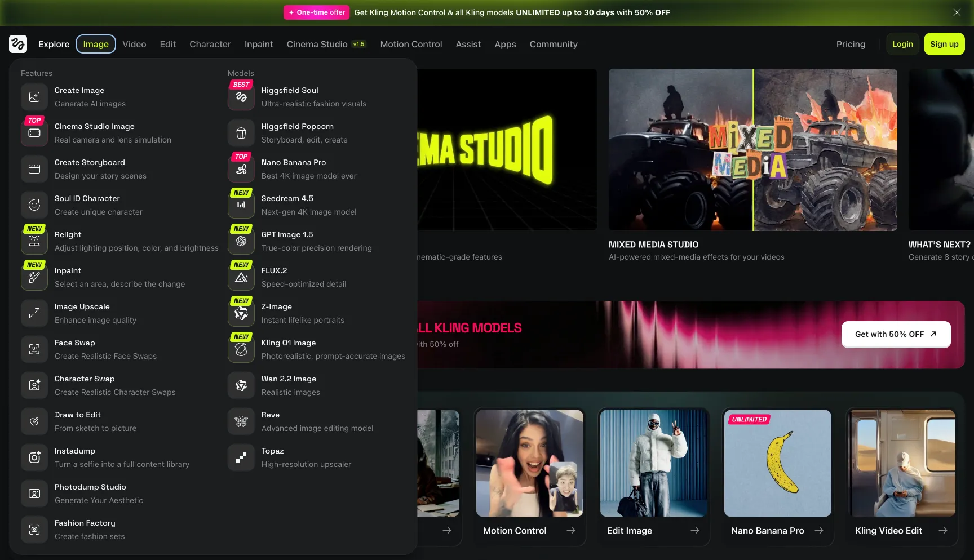Click the 'MIXED MEDIA STUDIO' title text
The width and height of the screenshot is (974, 560).
pos(653,245)
